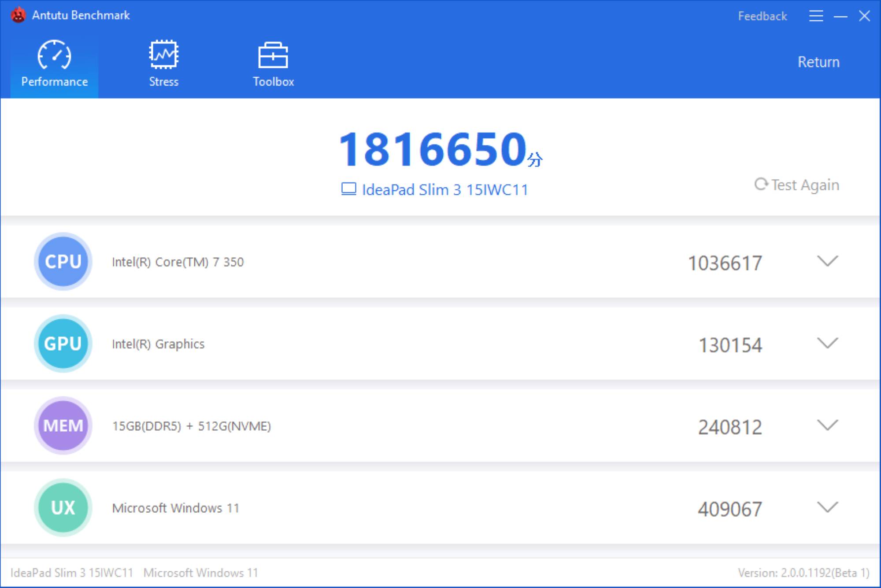This screenshot has height=588, width=881.
Task: Open the hamburger menu icon
Action: coord(816,16)
